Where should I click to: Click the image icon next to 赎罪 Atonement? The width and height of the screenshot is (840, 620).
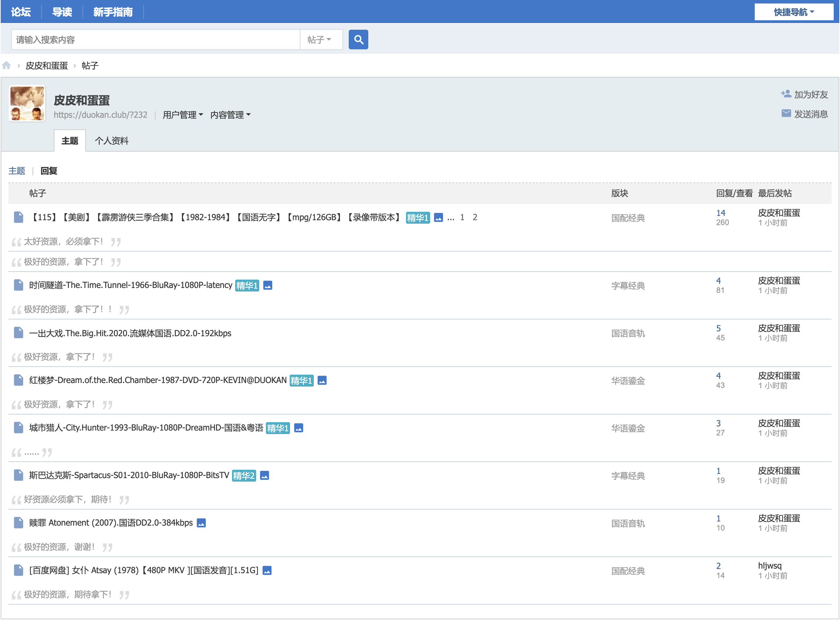[202, 523]
